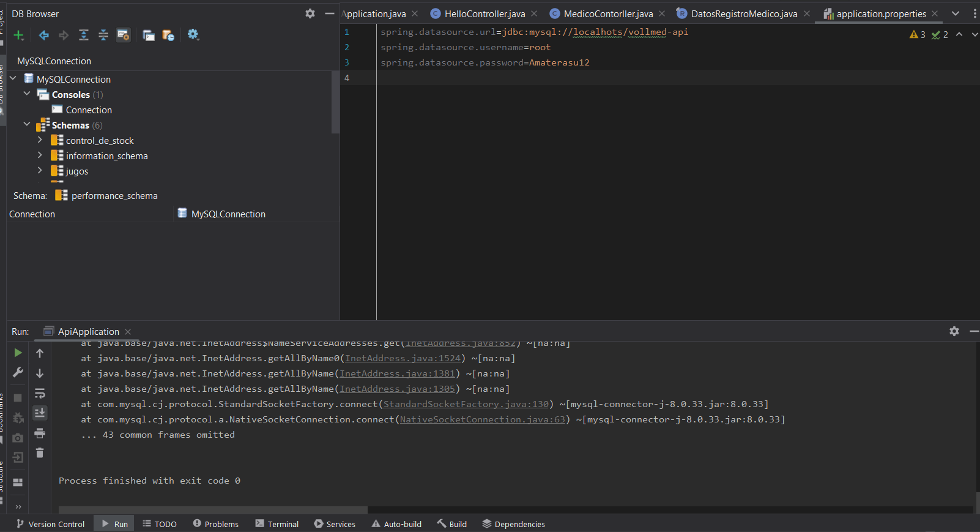This screenshot has height=532, width=980.
Task: Jump down the stack trace arrow
Action: (x=40, y=373)
